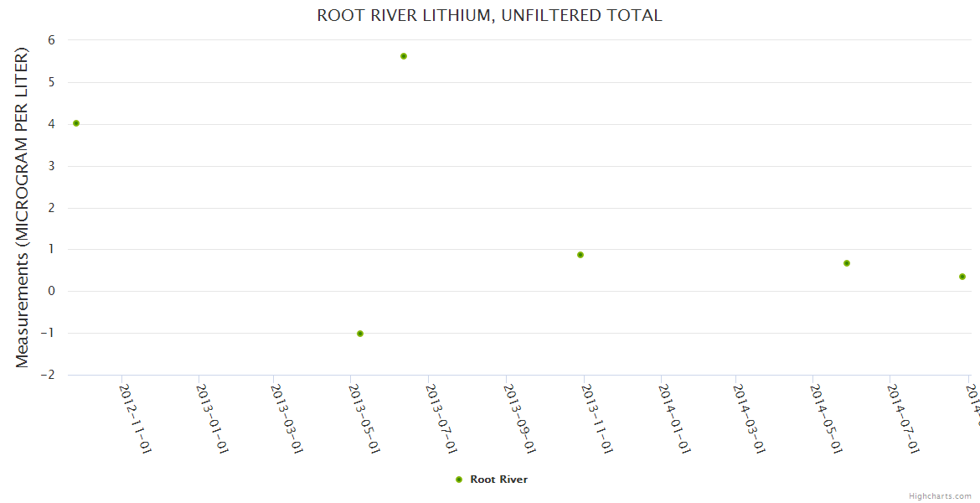Open the Highcharts.com credits link
This screenshot has height=503, width=980.
pos(940,495)
